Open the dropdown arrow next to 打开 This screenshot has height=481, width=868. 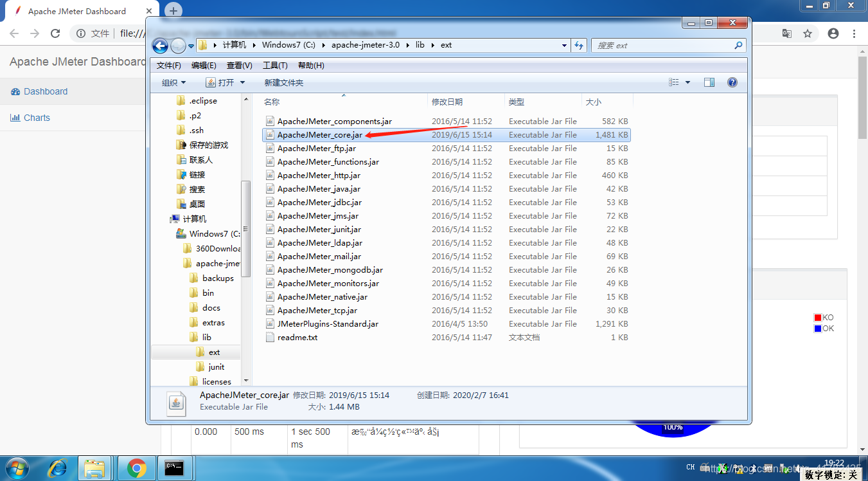tap(242, 82)
